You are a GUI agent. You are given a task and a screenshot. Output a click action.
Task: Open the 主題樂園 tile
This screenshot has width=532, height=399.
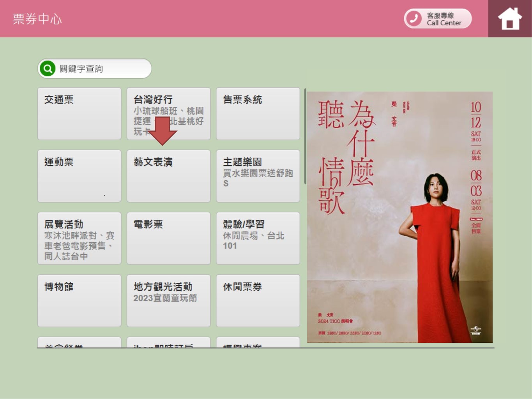258,176
